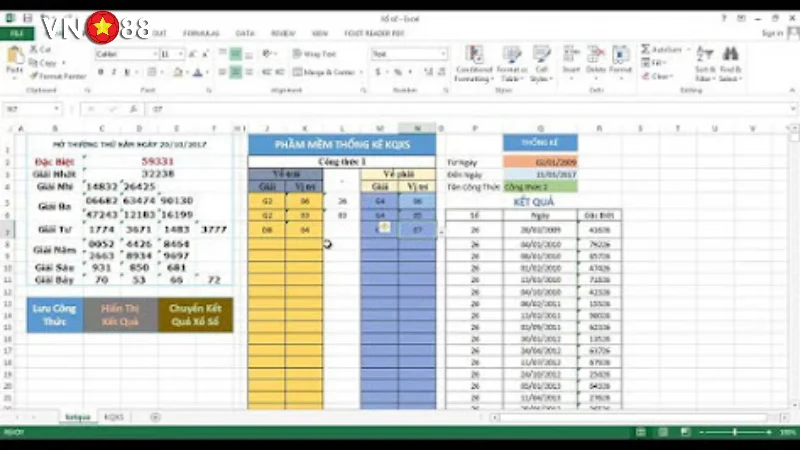Toggle Italic formatting
The width and height of the screenshot is (800, 450).
(x=114, y=72)
